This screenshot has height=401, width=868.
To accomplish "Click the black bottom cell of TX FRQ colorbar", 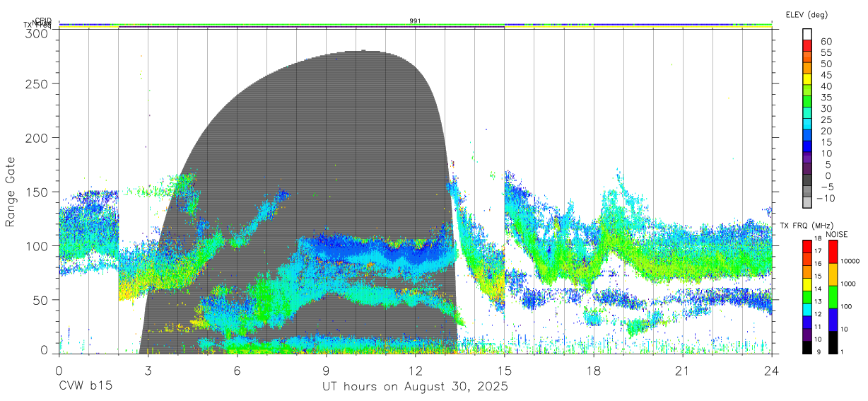I will (x=807, y=347).
